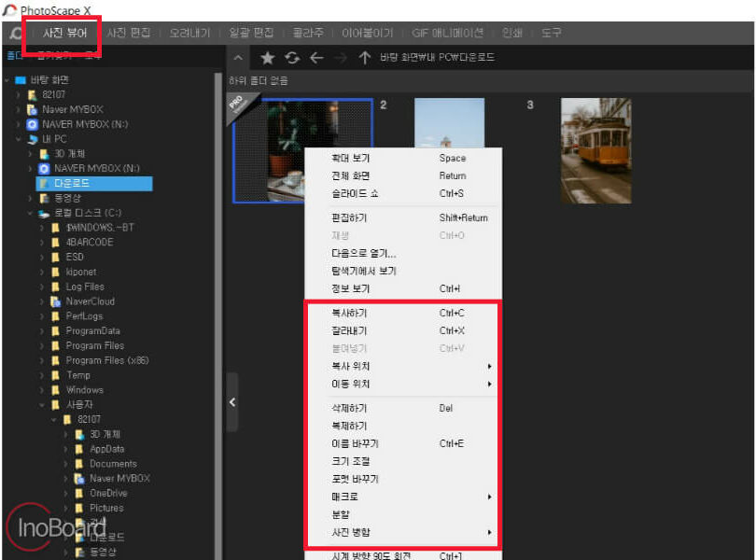756x560 pixels.
Task: Select the sky photo thumbnail number 2
Action: 449,123
